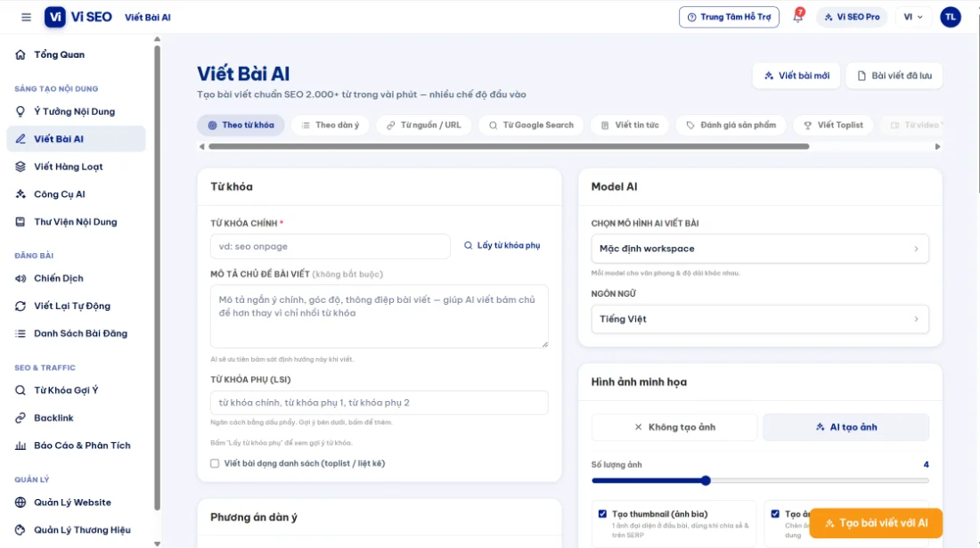The height and width of the screenshot is (548, 980).
Task: Open the Mặc định workspace model dropdown
Action: [759, 249]
